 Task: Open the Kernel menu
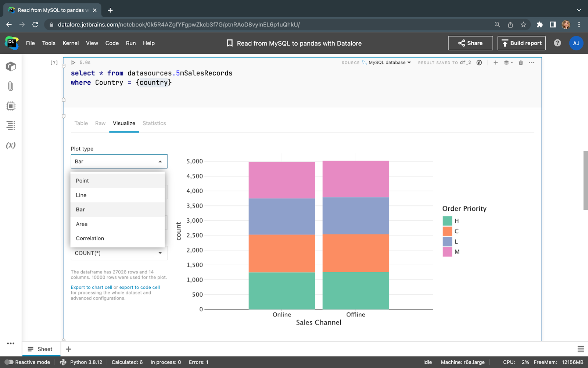pos(71,43)
